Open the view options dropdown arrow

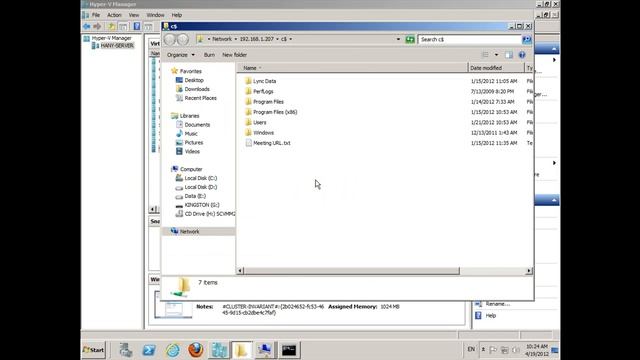click(496, 55)
